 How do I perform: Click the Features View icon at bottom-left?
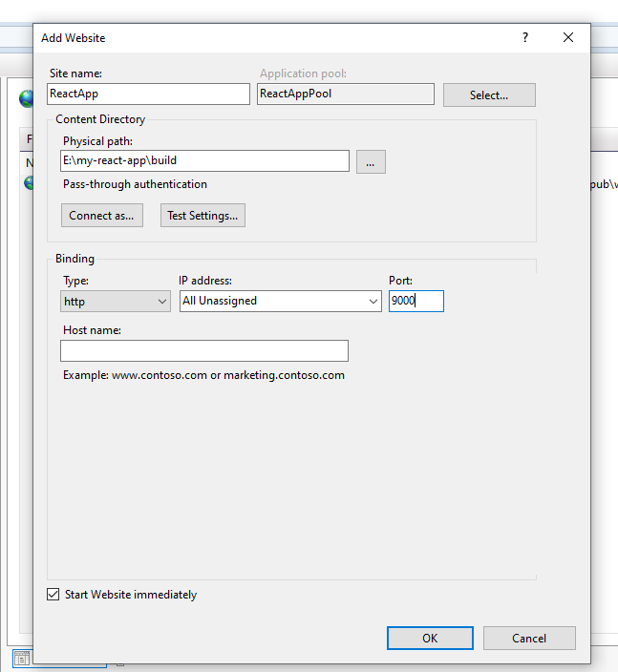click(21, 658)
